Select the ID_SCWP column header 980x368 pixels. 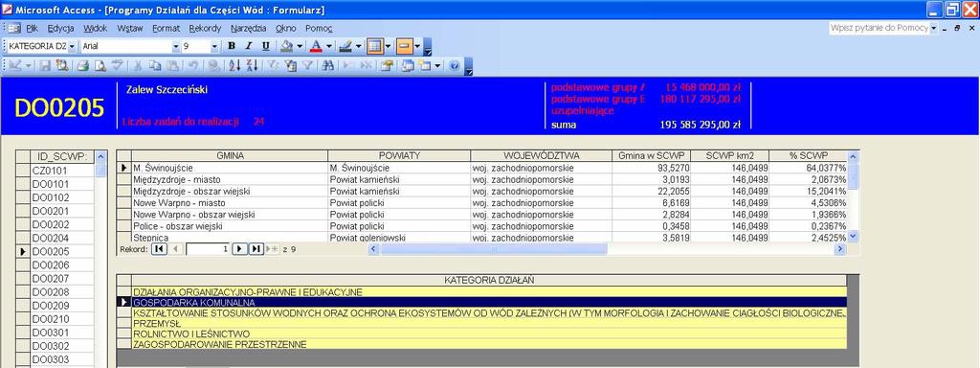[x=62, y=156]
